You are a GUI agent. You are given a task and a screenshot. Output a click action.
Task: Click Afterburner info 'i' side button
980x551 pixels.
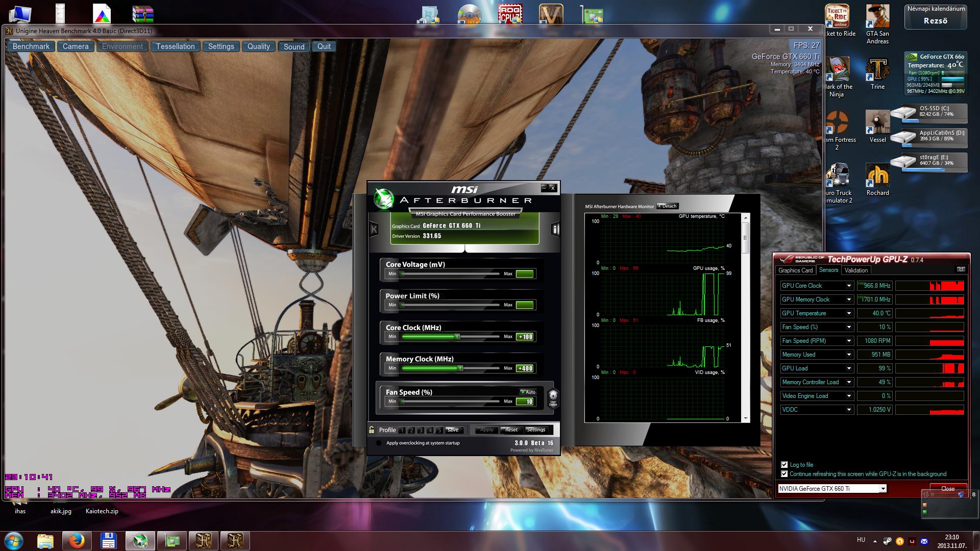555,230
